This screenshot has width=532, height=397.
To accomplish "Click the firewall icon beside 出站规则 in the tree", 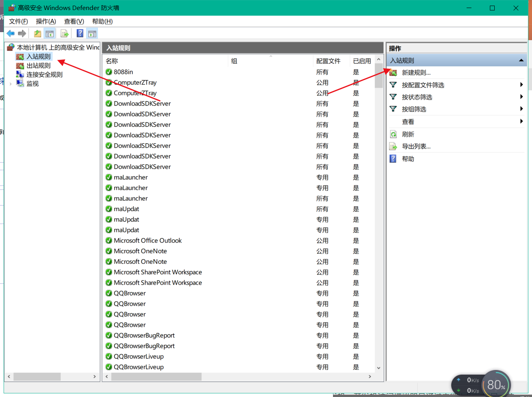I will pyautogui.click(x=20, y=65).
